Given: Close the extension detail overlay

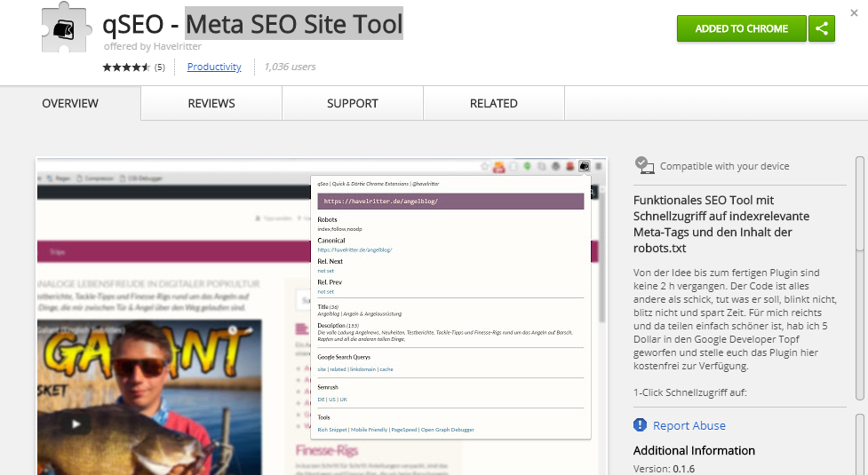Looking at the screenshot, I should point(854,12).
